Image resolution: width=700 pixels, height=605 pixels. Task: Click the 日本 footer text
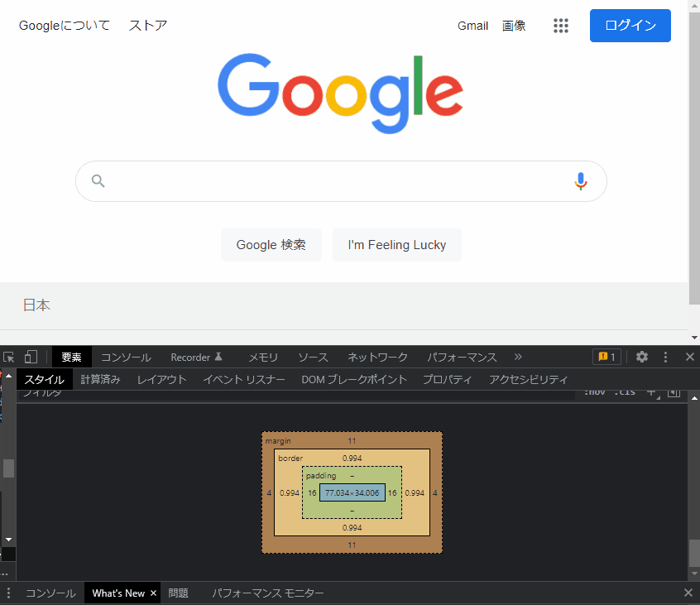point(36,305)
